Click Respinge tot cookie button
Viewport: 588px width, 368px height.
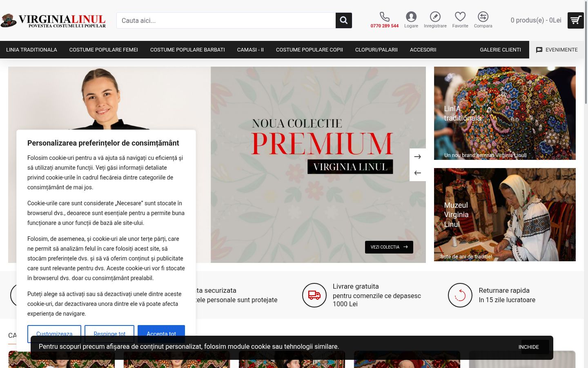pyautogui.click(x=109, y=334)
